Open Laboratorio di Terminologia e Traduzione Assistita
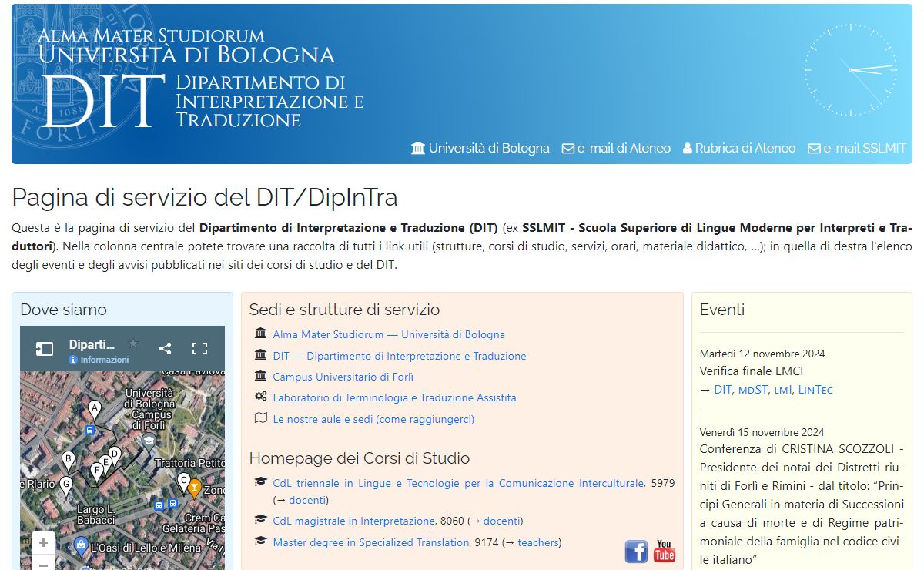Screen dimensions: 924x570 pyautogui.click(x=394, y=397)
